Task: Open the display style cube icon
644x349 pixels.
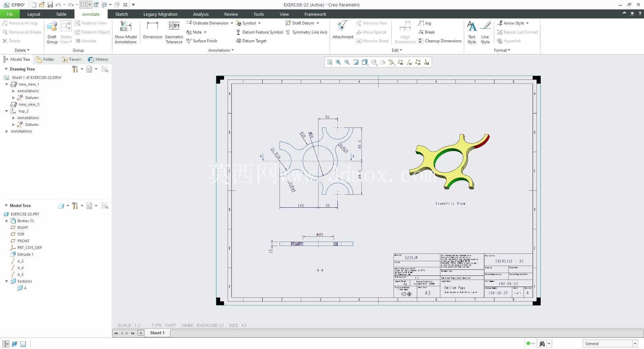Action: point(365,62)
